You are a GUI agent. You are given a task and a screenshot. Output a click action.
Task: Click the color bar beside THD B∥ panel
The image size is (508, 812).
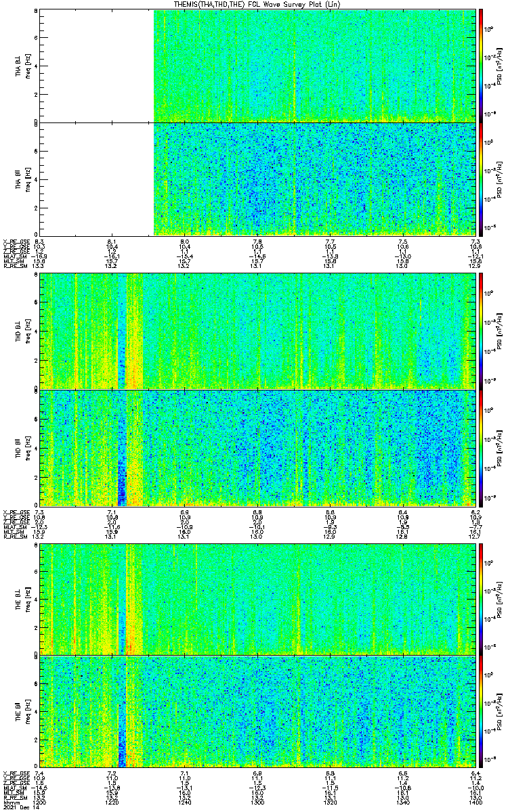click(x=481, y=448)
